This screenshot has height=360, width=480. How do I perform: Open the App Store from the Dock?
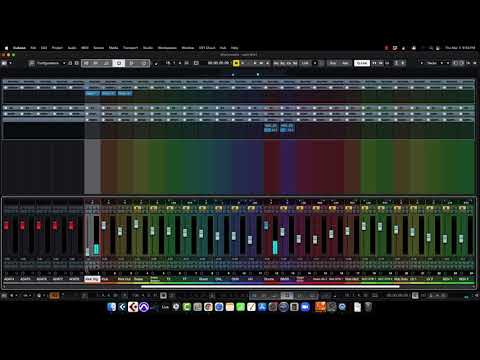[x=262, y=307]
